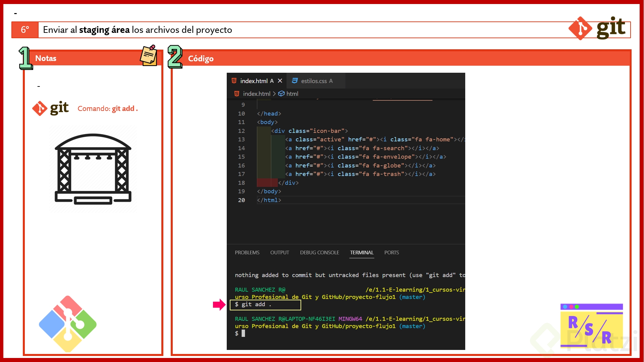Click the 'nothing added to commit' terminal message
644x362 pixels.
click(350, 275)
